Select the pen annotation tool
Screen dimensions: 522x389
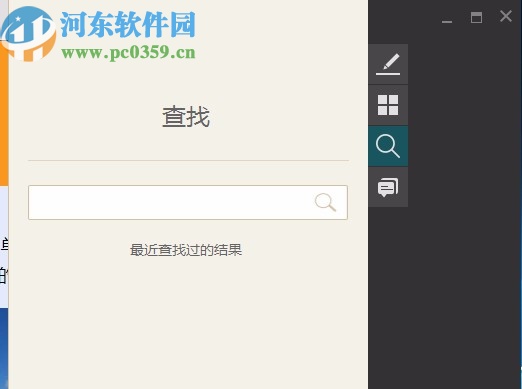[388, 64]
